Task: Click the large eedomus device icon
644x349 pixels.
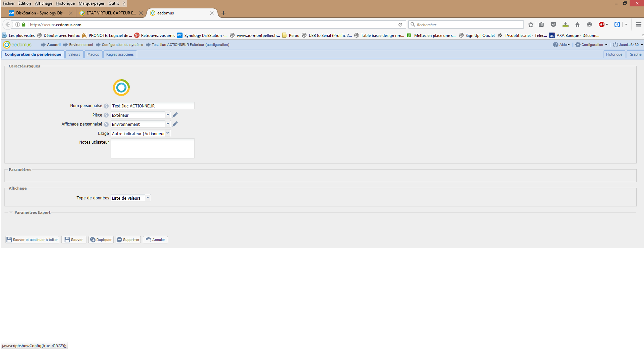Action: [x=121, y=88]
